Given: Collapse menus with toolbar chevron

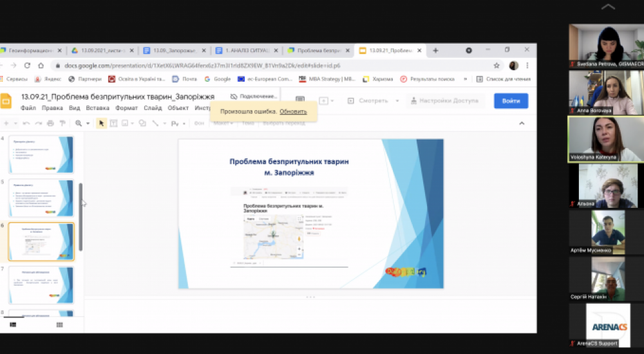Looking at the screenshot, I should point(522,123).
